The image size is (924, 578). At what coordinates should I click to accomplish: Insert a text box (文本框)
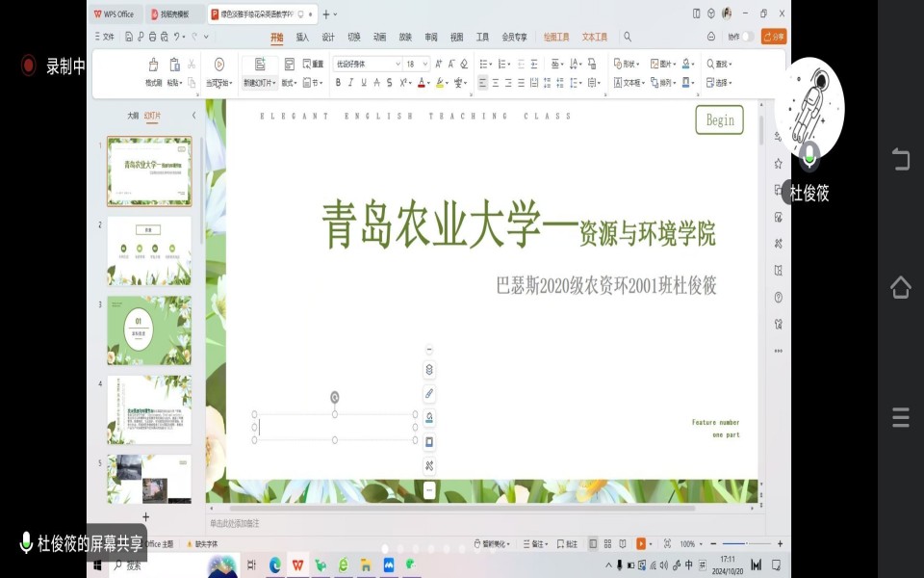pos(629,83)
